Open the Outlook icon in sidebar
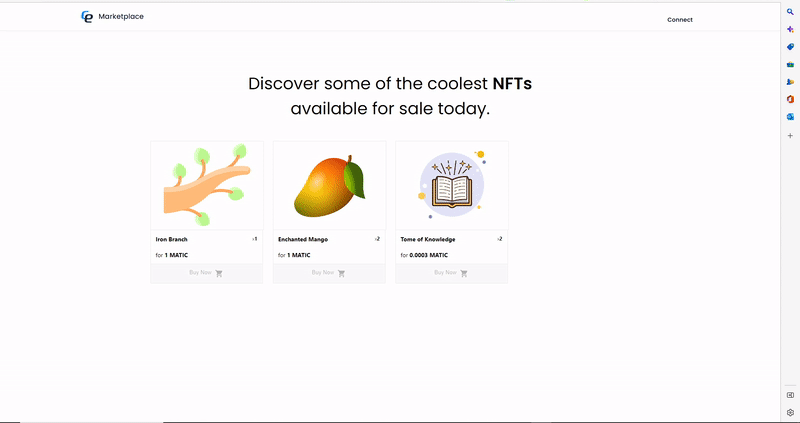 pyautogui.click(x=790, y=117)
